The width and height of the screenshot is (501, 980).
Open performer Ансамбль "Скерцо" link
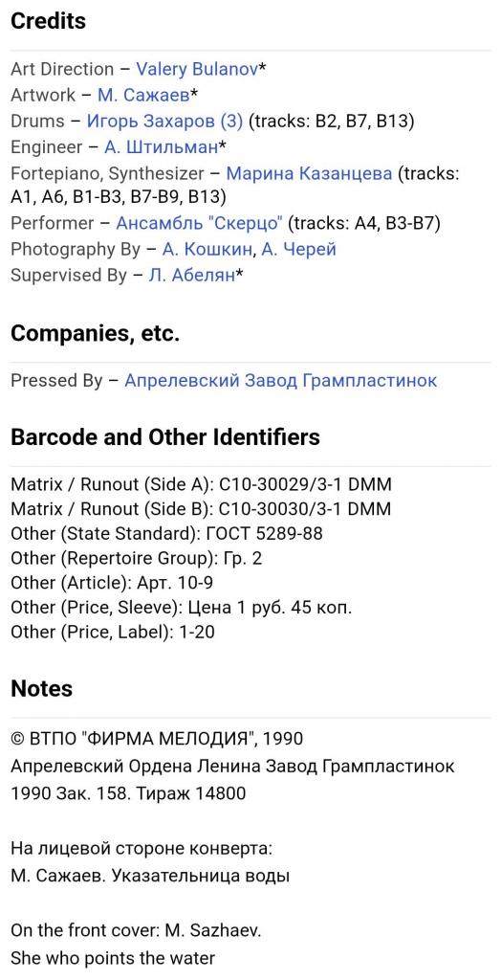pyautogui.click(x=199, y=223)
